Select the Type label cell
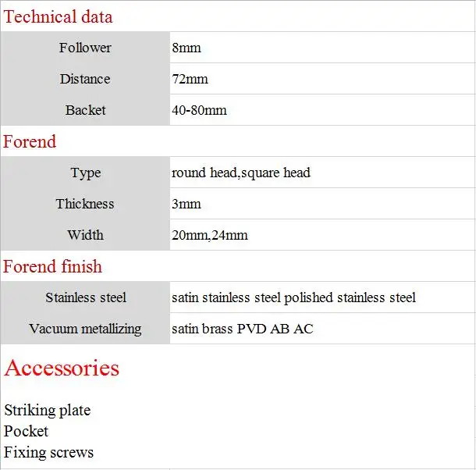 coord(85,173)
